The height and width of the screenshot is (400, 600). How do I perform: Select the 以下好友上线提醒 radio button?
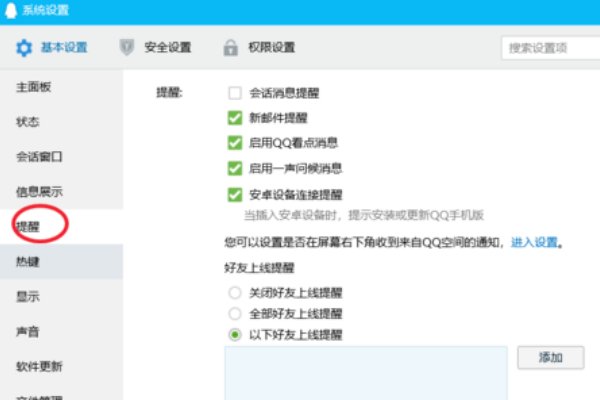(x=235, y=335)
